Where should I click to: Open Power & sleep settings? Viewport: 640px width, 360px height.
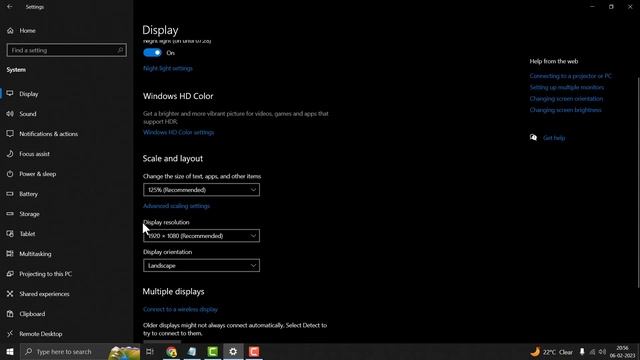point(38,174)
